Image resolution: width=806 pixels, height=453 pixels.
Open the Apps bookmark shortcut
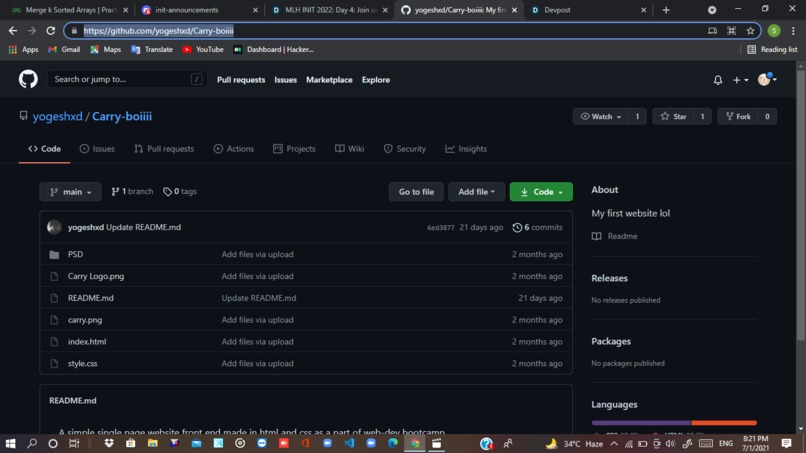pos(24,49)
